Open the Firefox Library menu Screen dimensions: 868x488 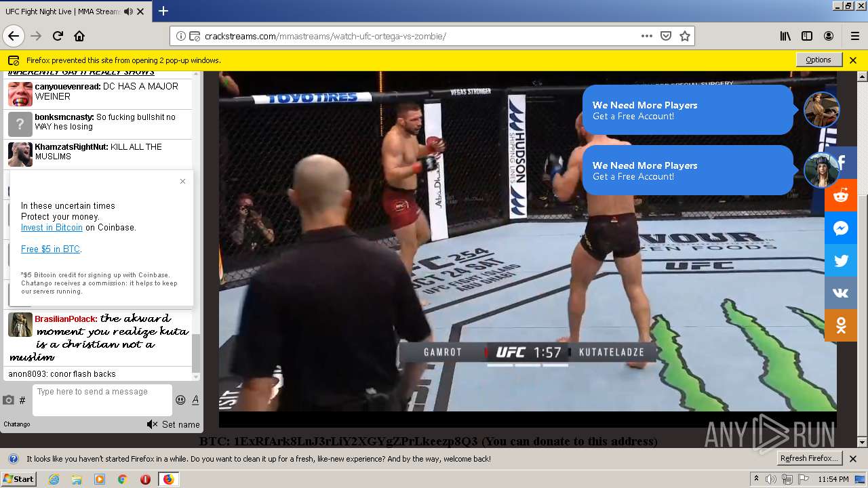point(785,36)
